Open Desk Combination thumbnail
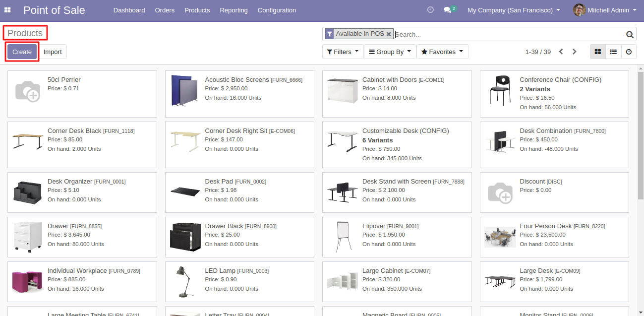 pyautogui.click(x=500, y=141)
